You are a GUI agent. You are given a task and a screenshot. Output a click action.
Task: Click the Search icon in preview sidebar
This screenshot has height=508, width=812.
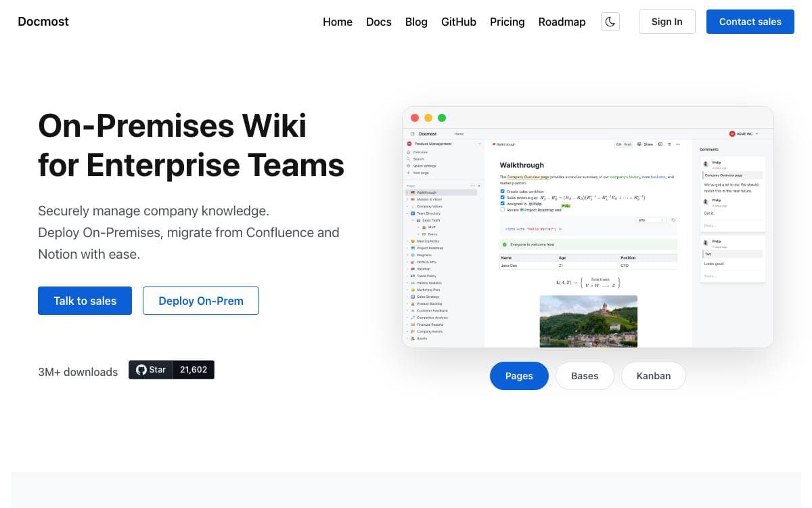tap(409, 159)
